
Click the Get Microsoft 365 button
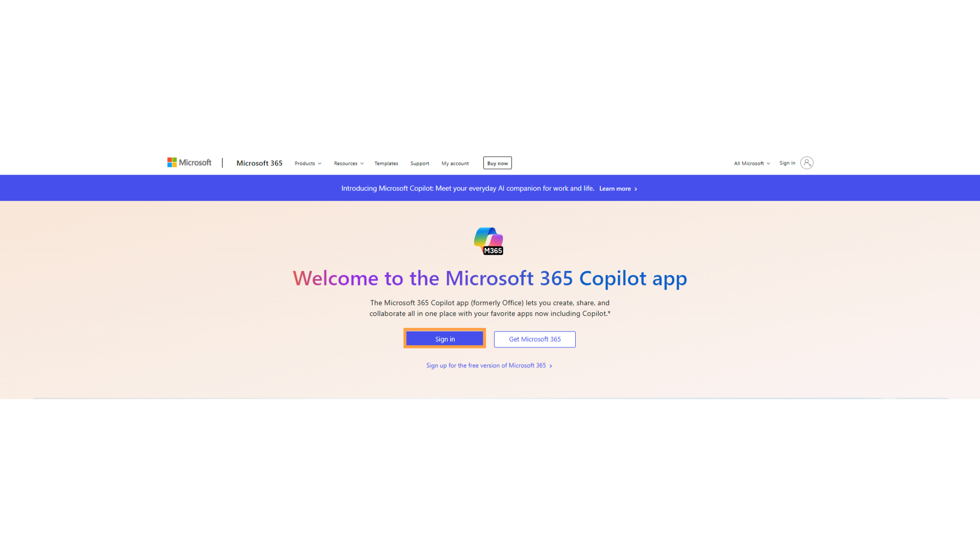(535, 339)
